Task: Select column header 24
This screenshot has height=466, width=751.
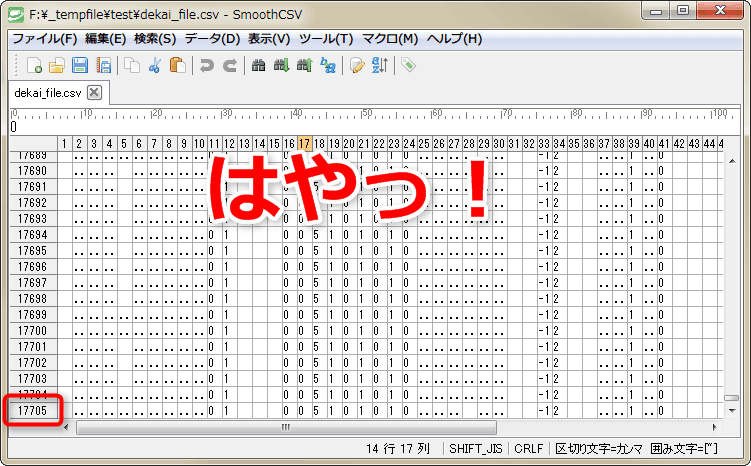Action: [x=409, y=144]
